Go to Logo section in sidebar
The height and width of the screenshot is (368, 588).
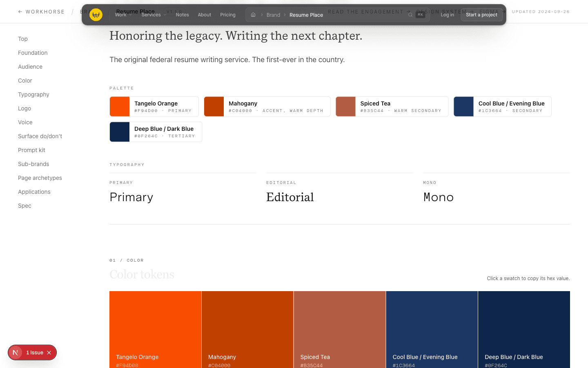24,108
